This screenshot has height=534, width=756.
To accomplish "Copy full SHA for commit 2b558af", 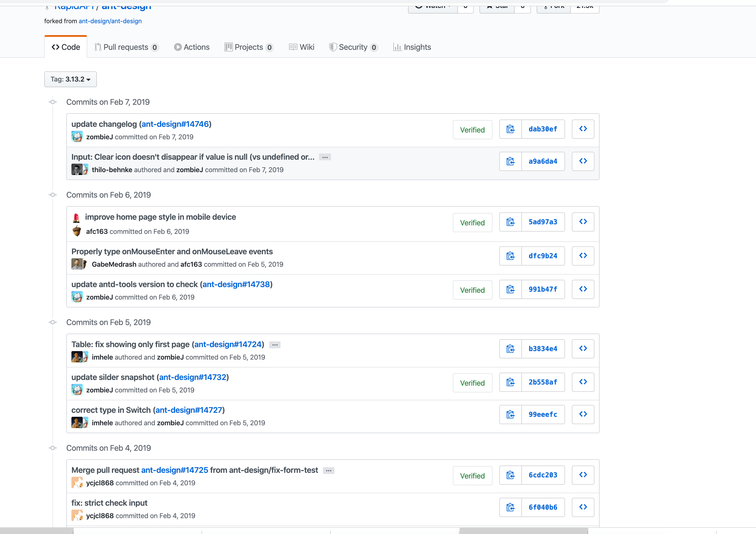I will (x=510, y=382).
